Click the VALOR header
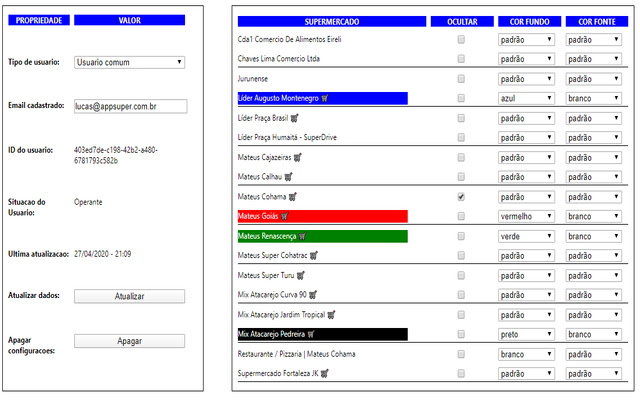 (x=129, y=20)
